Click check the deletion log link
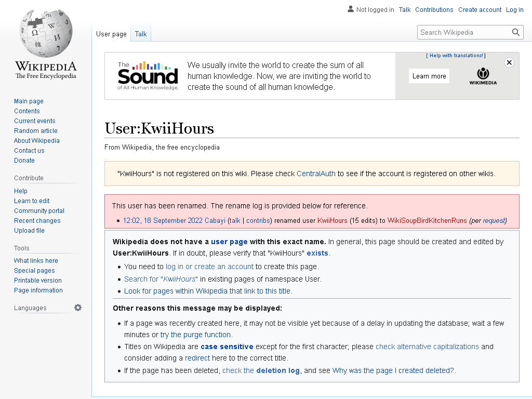Viewport: 532px width, 399px height. click(261, 370)
